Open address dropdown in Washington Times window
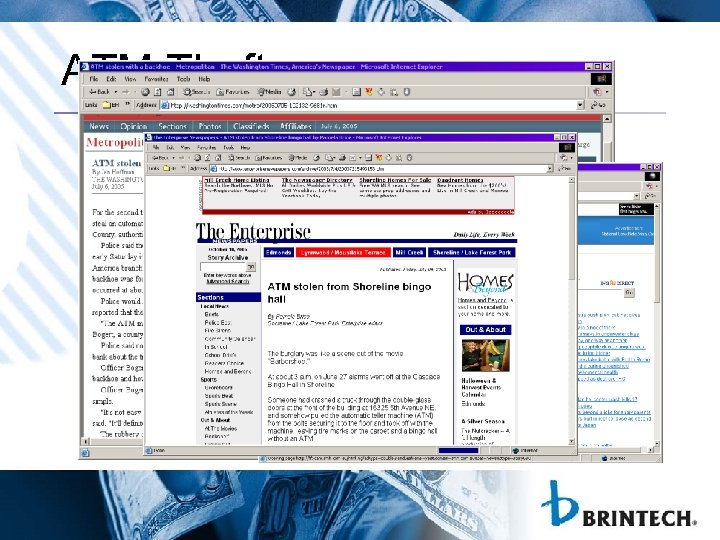 [x=580, y=105]
